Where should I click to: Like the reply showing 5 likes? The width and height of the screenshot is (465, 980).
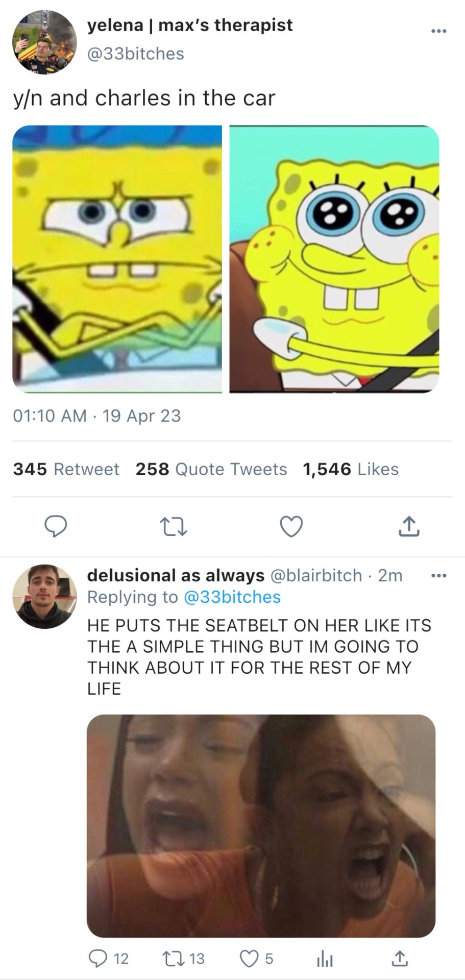(x=249, y=958)
